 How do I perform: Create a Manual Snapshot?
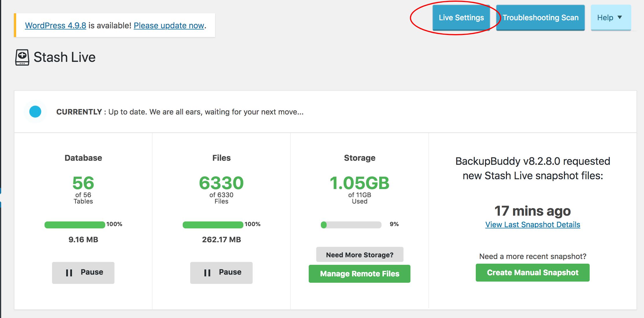click(x=533, y=273)
